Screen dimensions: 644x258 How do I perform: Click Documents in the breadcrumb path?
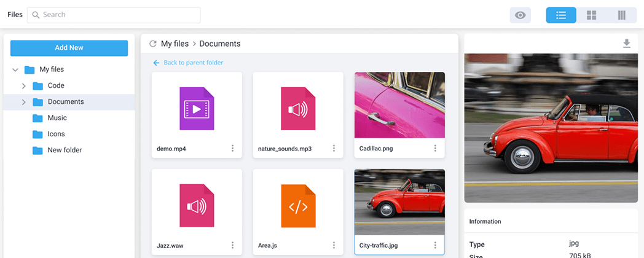click(220, 44)
